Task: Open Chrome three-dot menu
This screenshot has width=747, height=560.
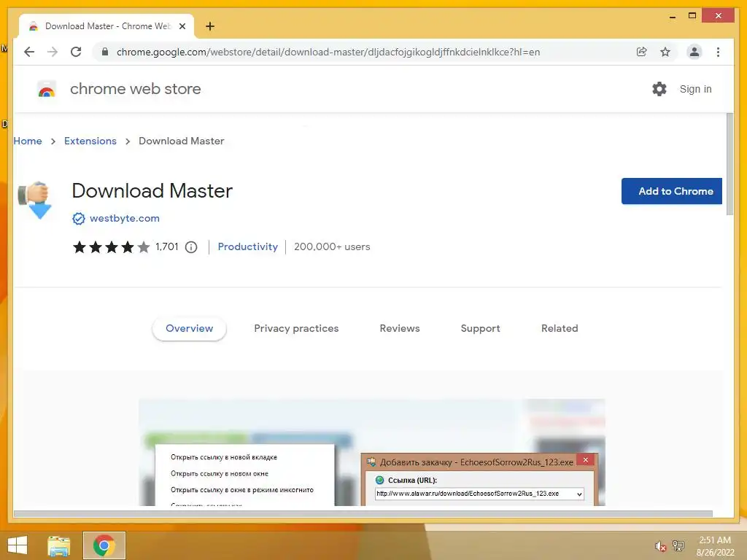Action: 718,52
